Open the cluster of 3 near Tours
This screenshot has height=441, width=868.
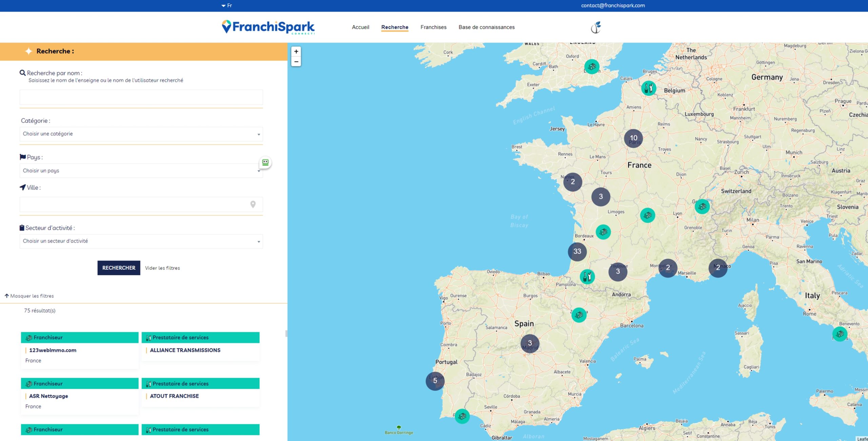point(601,197)
